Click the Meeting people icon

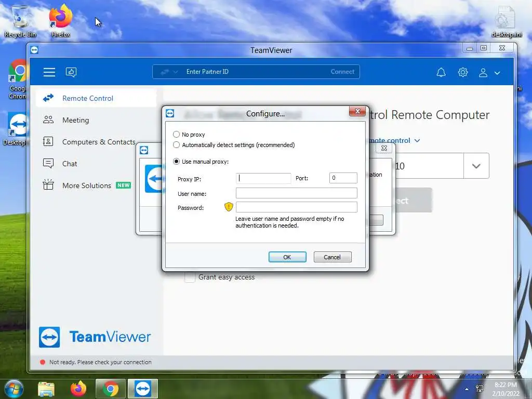click(48, 119)
